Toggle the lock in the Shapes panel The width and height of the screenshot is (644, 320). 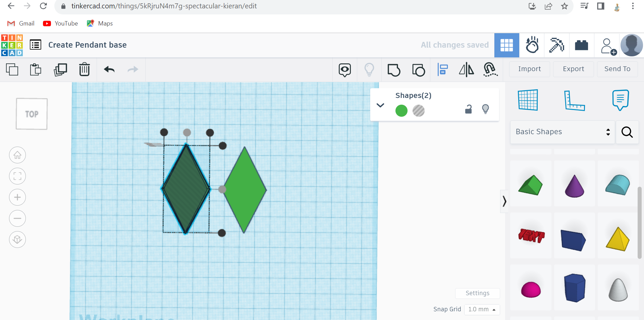click(469, 109)
